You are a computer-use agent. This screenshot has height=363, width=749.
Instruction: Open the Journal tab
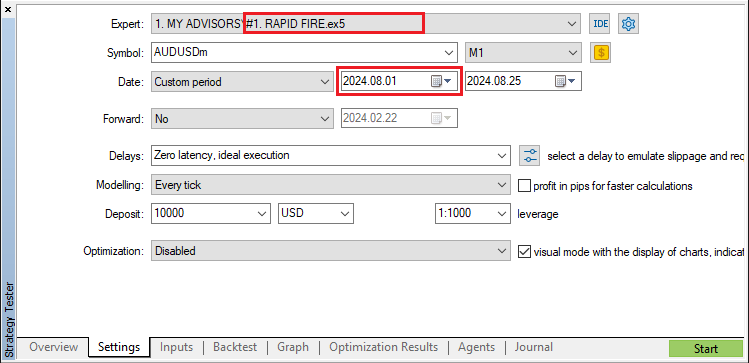534,347
